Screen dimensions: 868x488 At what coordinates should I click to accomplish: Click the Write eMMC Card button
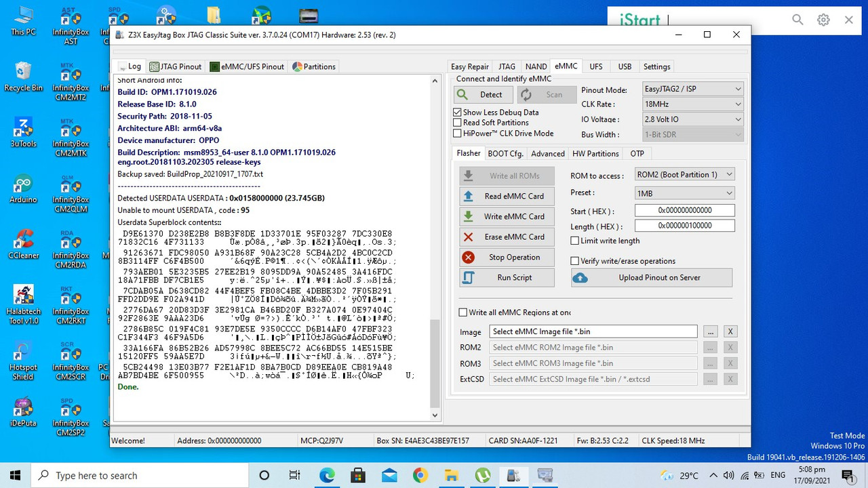click(507, 217)
